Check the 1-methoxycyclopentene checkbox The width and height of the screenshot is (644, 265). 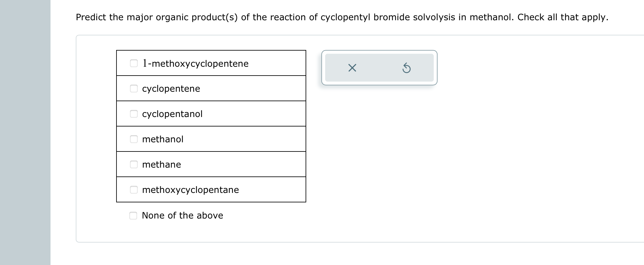134,63
